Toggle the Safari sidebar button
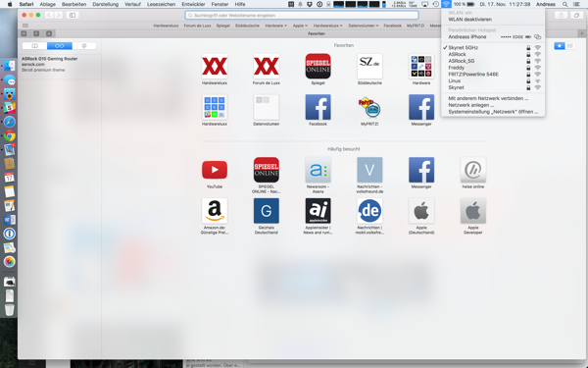Screen dimensions: 588x368 (x=73, y=15)
